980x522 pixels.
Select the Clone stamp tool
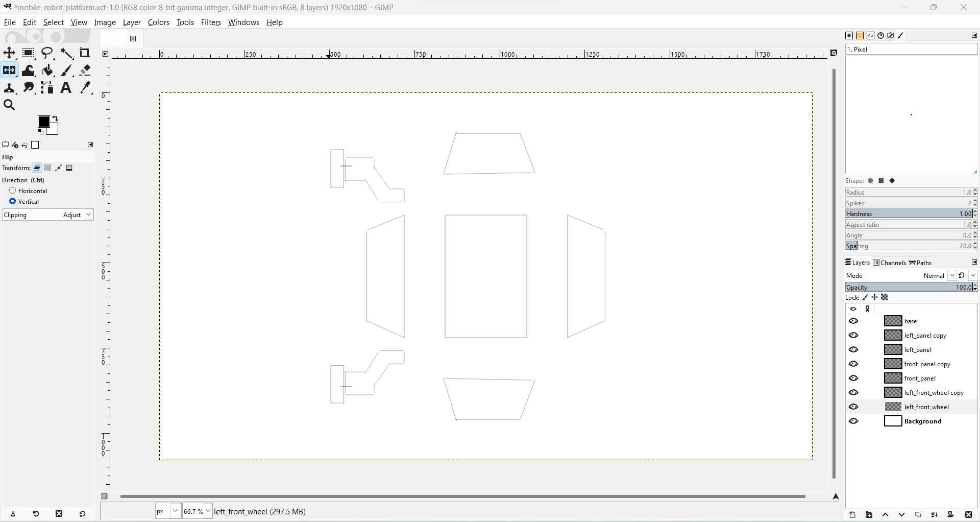pyautogui.click(x=9, y=88)
